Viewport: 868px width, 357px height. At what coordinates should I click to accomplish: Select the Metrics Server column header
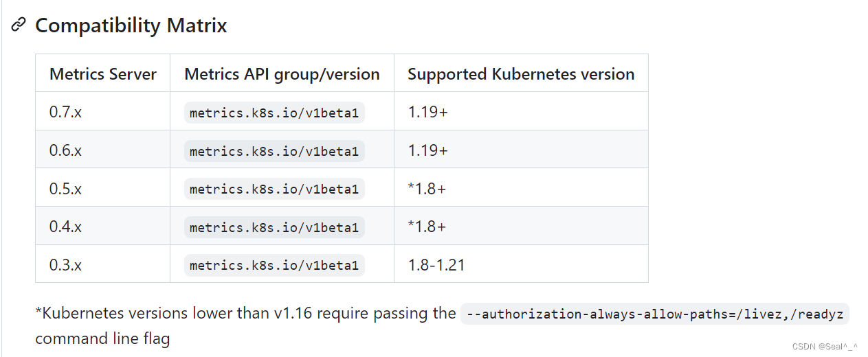[x=103, y=74]
